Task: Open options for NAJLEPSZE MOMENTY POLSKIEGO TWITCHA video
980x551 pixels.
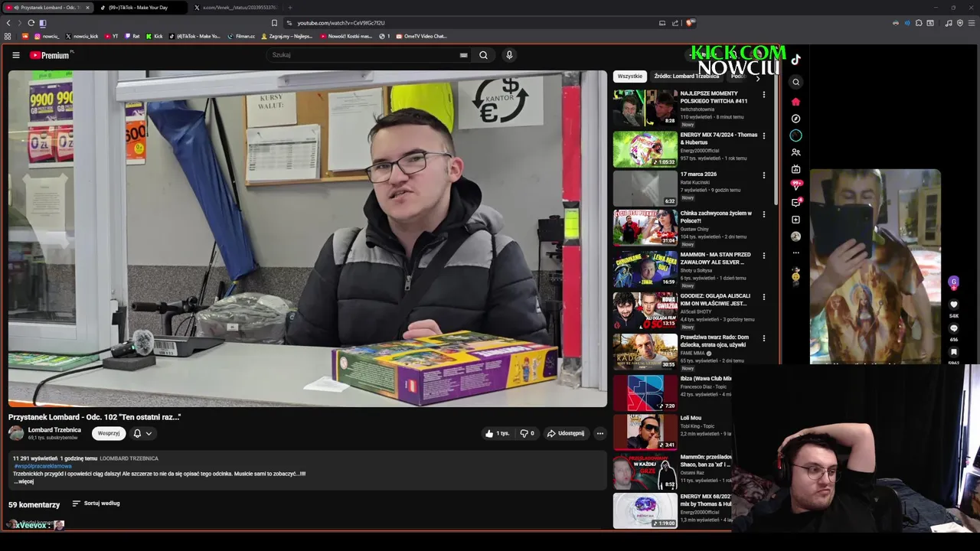Action: click(763, 94)
